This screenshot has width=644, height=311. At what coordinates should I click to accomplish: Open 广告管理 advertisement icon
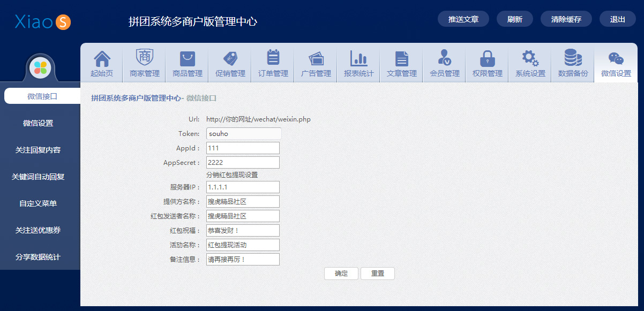click(316, 58)
